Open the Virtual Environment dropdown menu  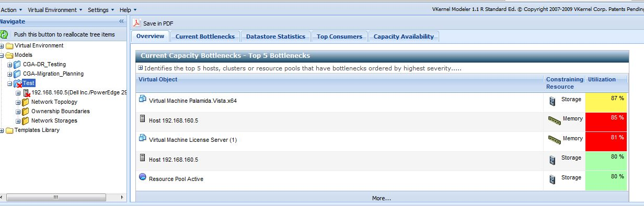pyautogui.click(x=55, y=10)
